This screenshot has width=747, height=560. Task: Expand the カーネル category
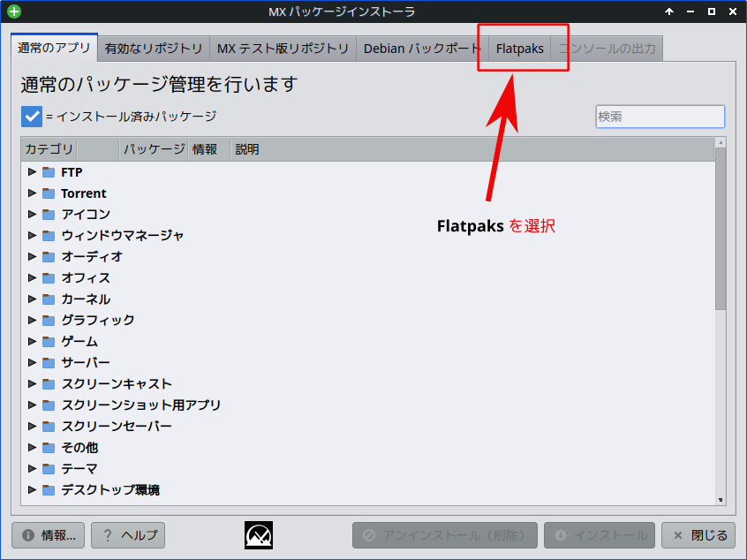click(x=32, y=299)
